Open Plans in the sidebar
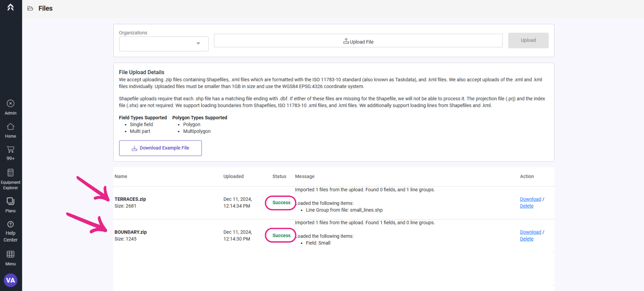The height and width of the screenshot is (291, 644). [10, 205]
